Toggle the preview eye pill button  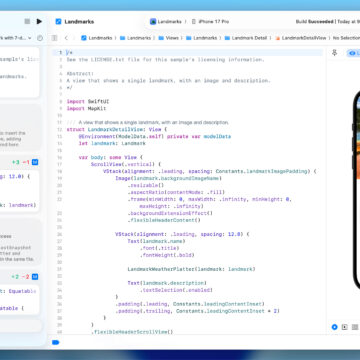(353, 53)
